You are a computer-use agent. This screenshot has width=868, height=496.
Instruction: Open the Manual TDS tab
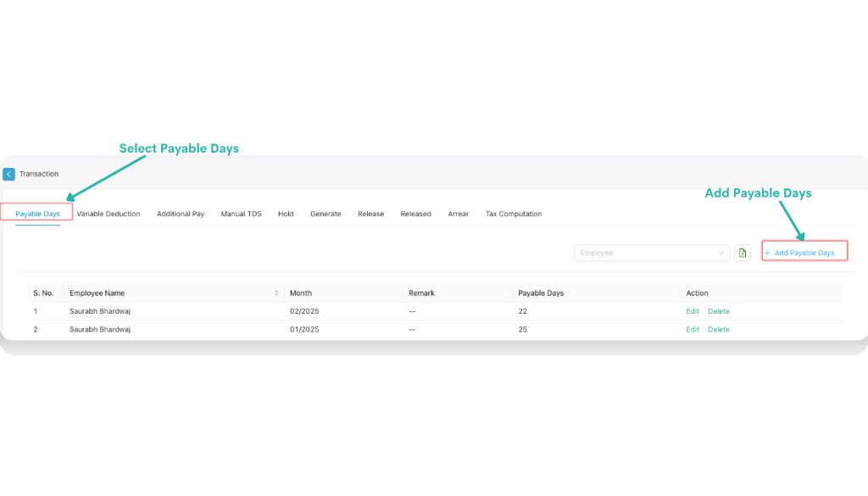click(x=241, y=214)
